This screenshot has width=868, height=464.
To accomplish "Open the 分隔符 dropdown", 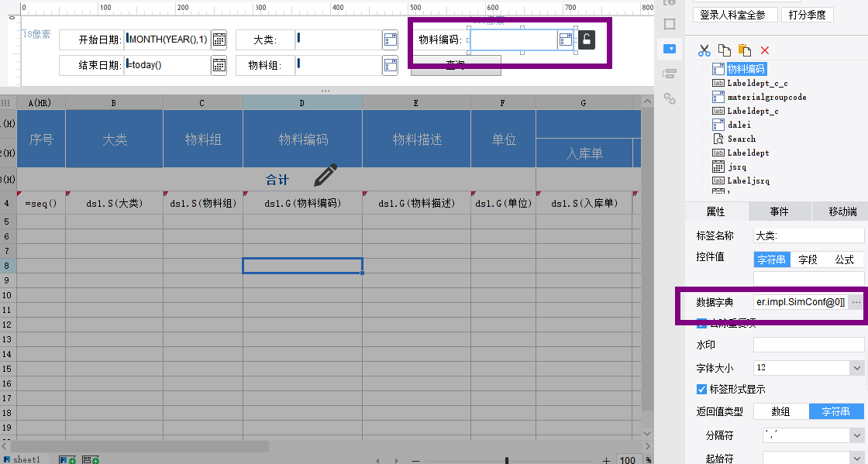I will pos(856,435).
